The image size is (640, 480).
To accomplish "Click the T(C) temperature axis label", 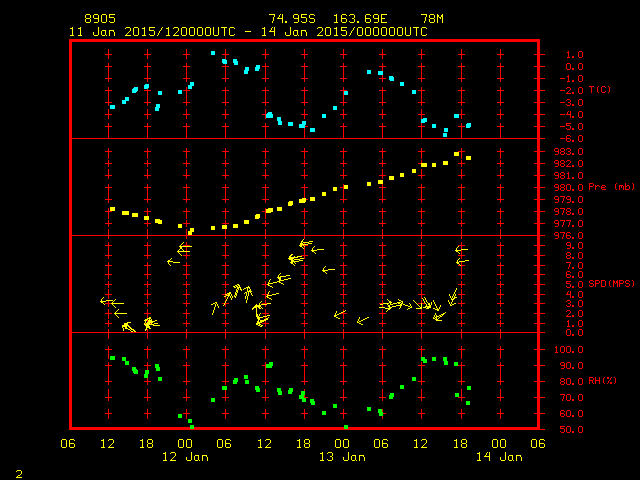I will (x=600, y=89).
